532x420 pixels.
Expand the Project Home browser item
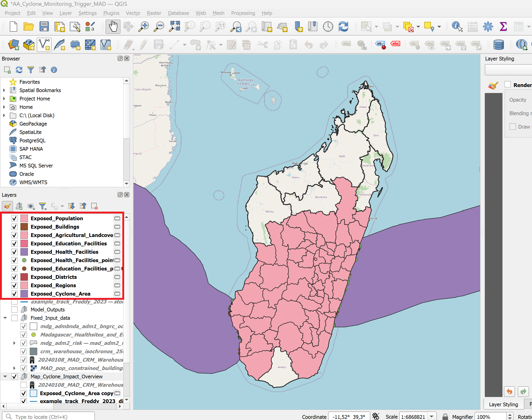click(4, 99)
